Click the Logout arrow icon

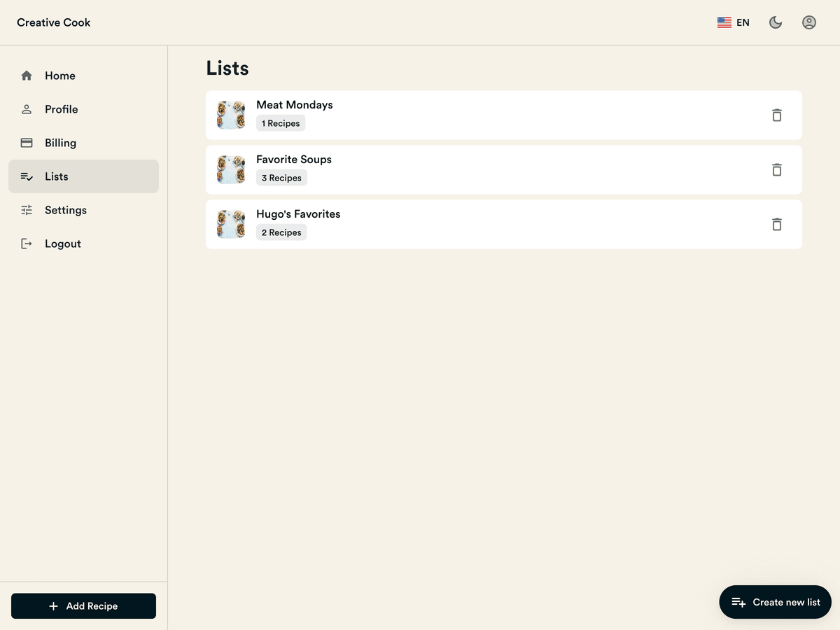click(x=27, y=243)
